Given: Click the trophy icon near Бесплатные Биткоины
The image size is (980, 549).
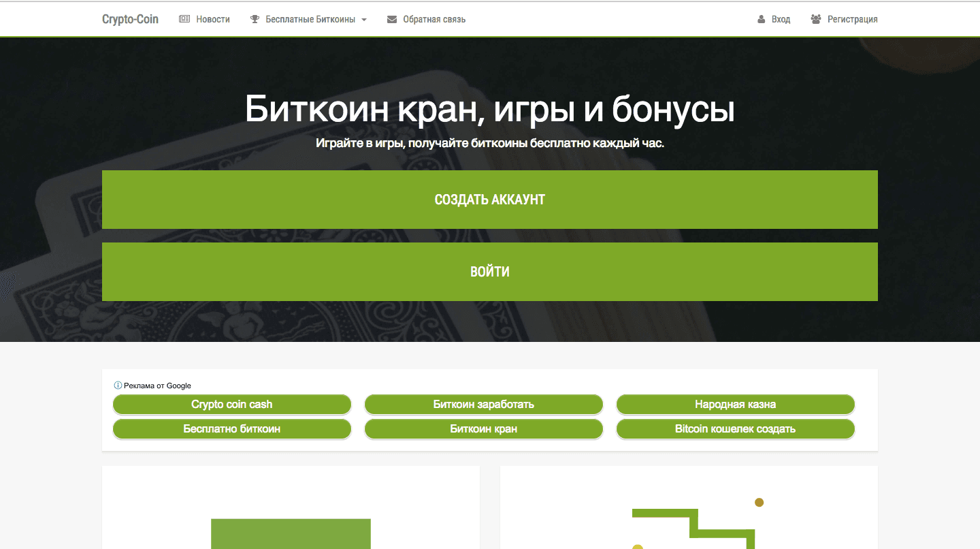Looking at the screenshot, I should [255, 18].
